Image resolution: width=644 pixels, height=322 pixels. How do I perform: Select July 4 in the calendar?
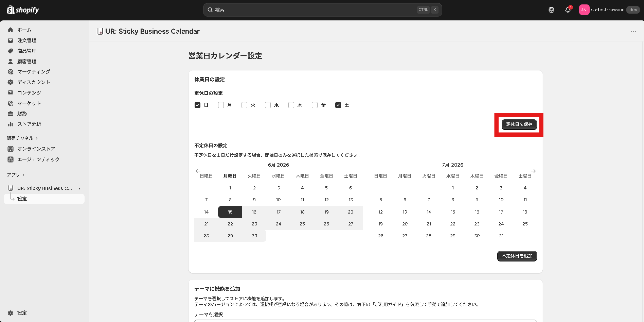[525, 188]
